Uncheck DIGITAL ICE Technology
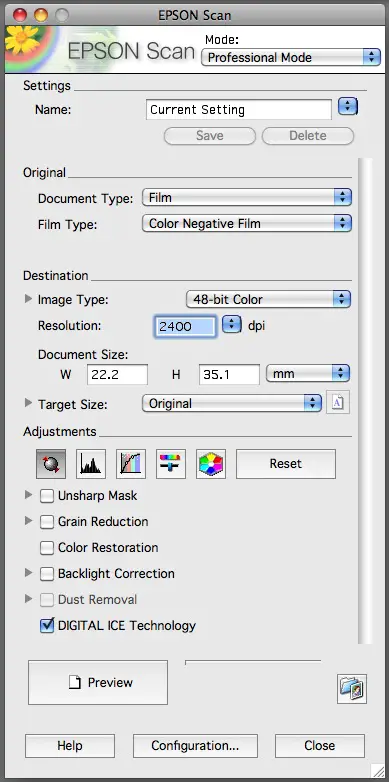389x782 pixels. pos(47,625)
